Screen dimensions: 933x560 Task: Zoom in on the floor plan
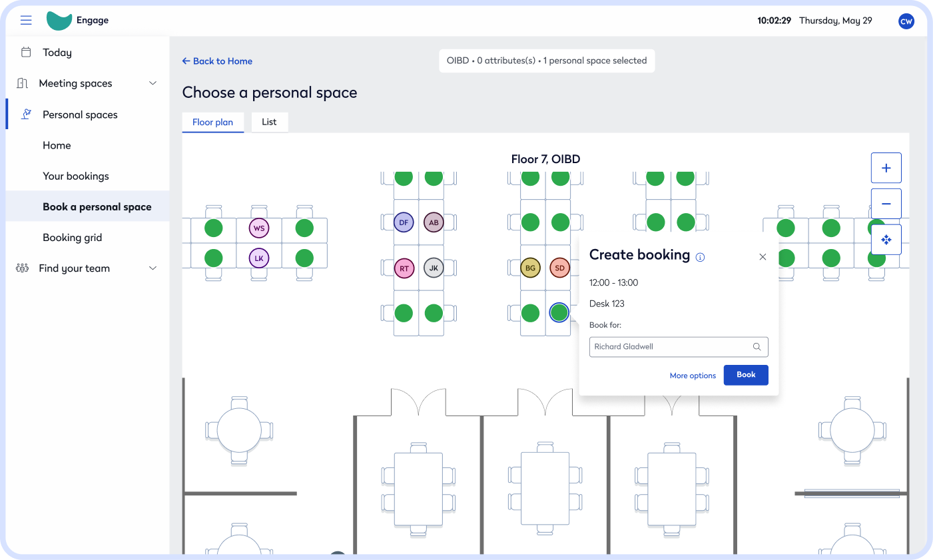click(886, 168)
